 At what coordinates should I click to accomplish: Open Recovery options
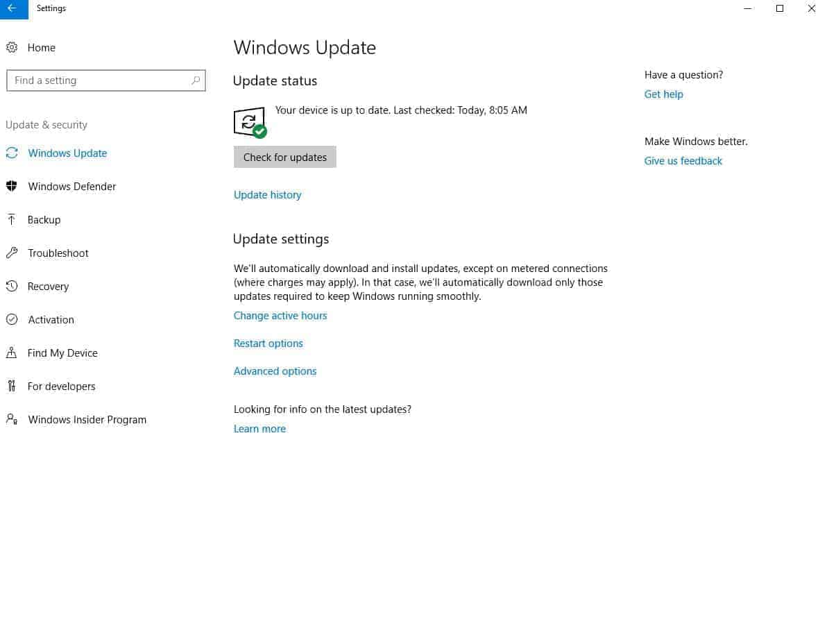click(48, 286)
